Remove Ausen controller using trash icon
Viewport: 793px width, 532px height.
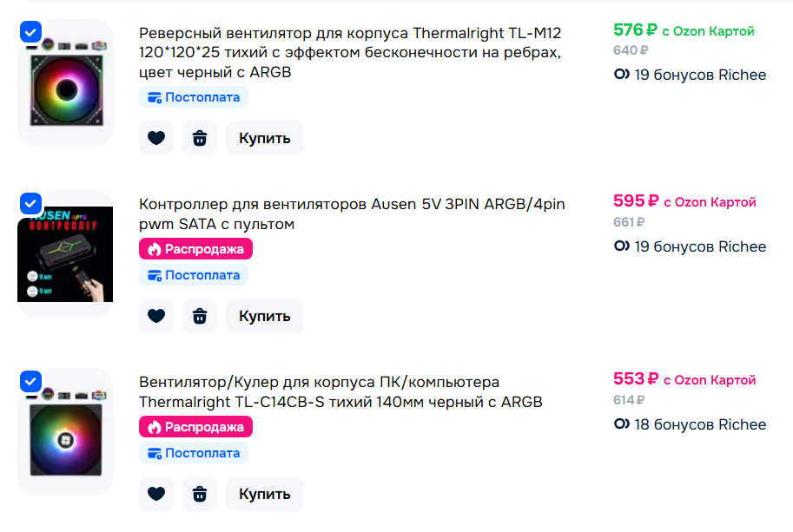[x=200, y=316]
